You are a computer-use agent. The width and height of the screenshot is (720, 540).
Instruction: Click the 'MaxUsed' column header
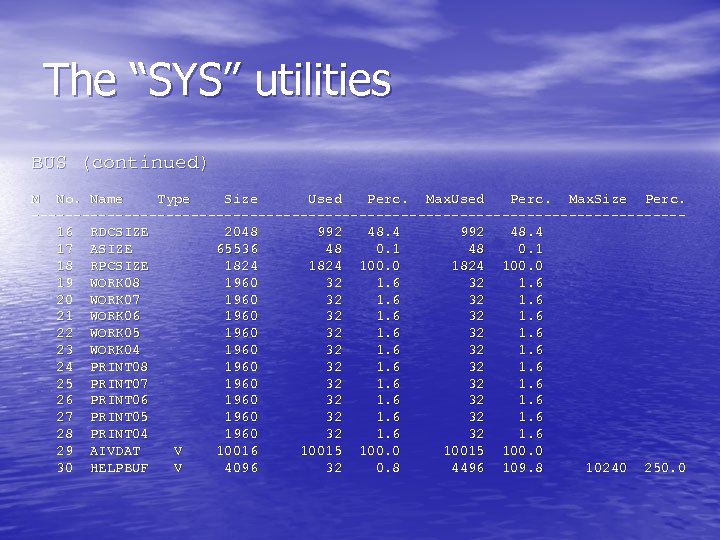[455, 199]
